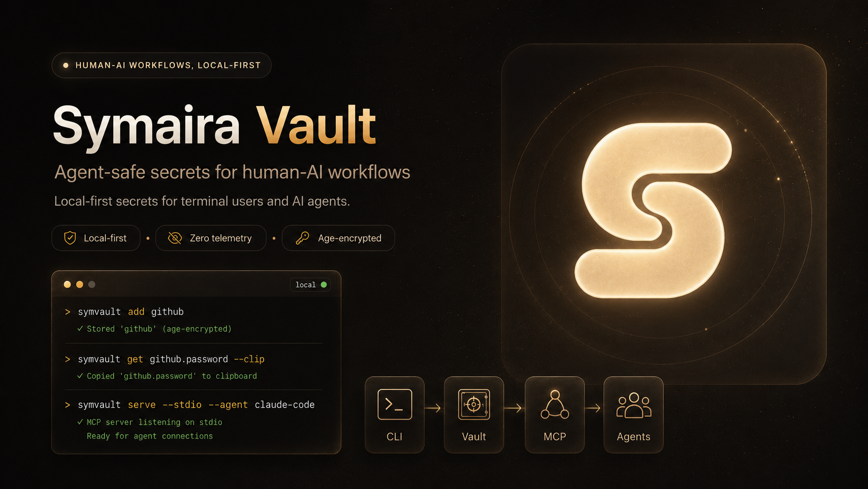Click the arrow between MCP and Agents
868x489 pixels.
(593, 408)
